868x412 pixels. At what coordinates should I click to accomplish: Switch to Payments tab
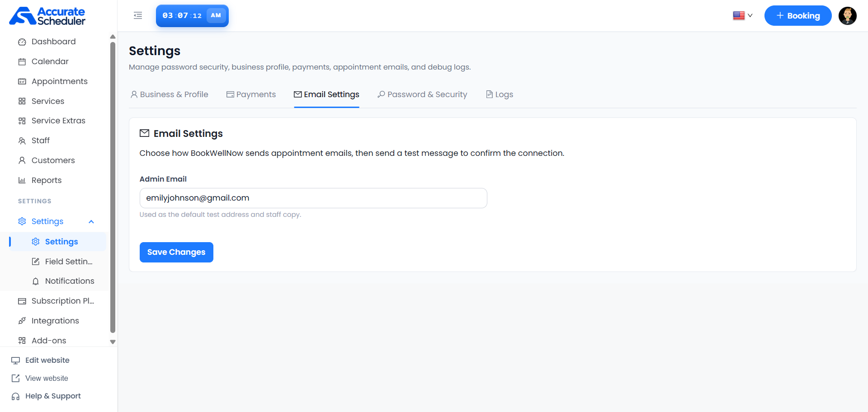coord(251,94)
